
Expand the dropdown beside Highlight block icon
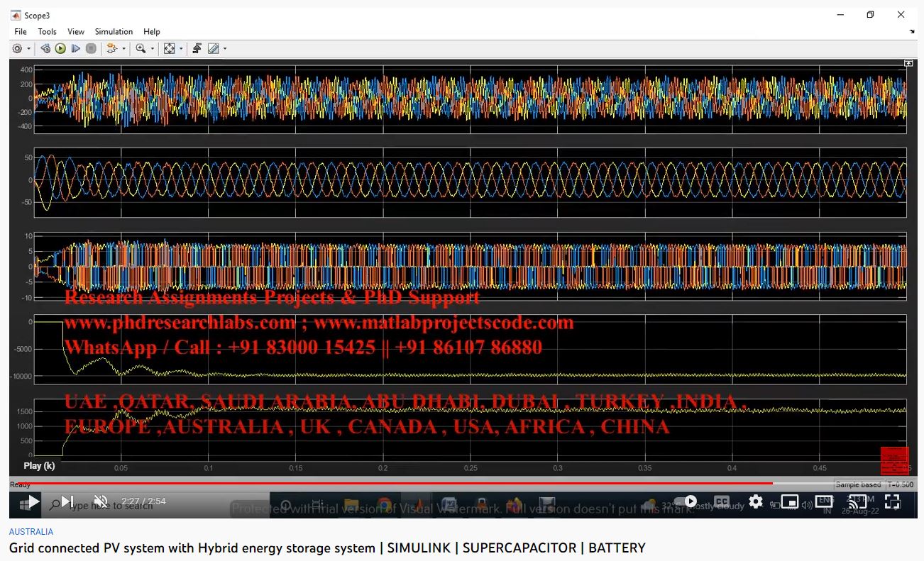(123, 49)
